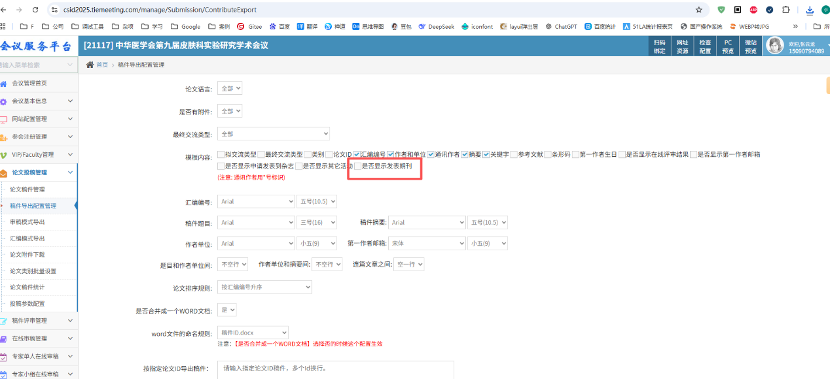
Task: Open the 稿件题目 font size dropdown
Action: click(x=317, y=223)
